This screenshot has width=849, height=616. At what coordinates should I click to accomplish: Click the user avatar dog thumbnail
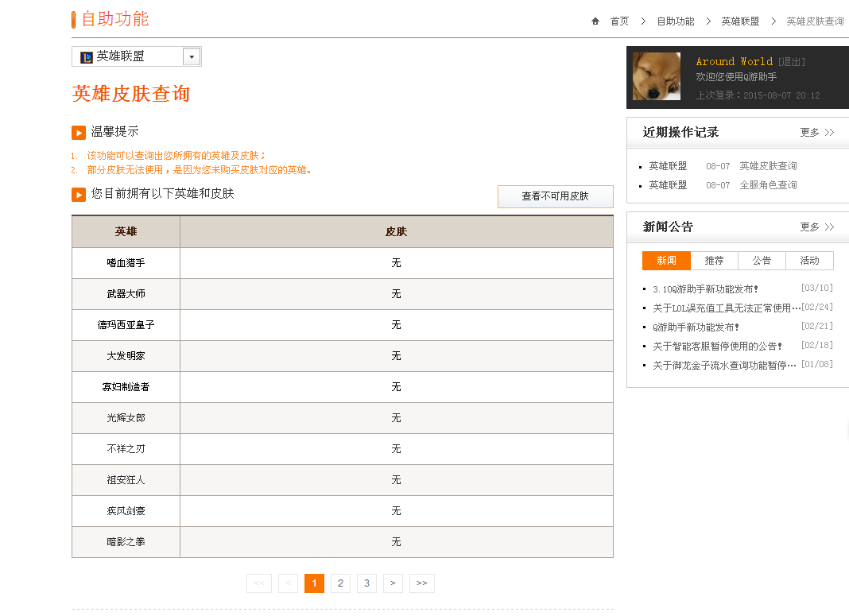[x=657, y=76]
